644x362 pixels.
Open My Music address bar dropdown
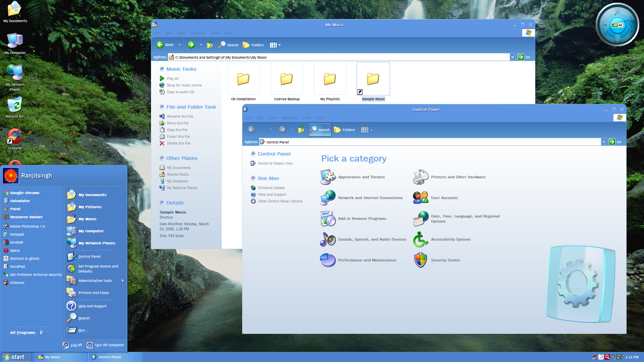(x=513, y=57)
